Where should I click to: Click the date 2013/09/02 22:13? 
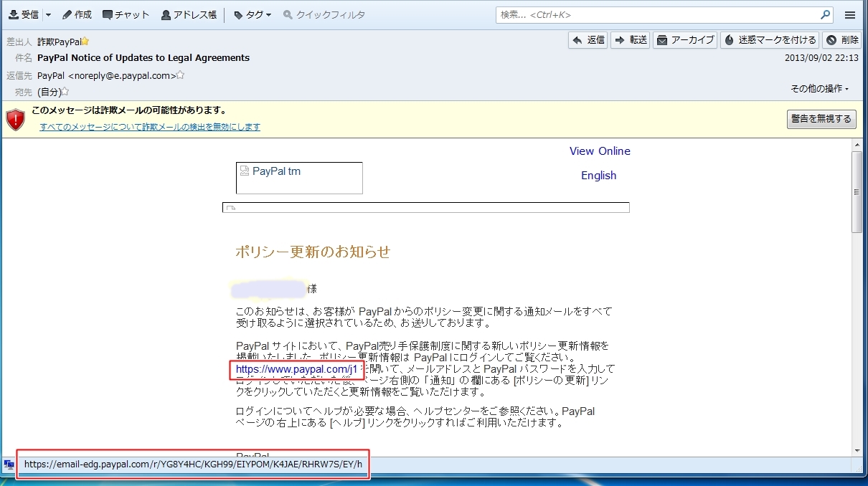click(822, 58)
